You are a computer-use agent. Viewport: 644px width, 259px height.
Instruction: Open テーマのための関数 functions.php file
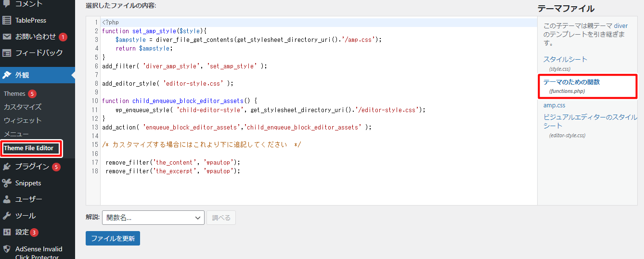pos(571,82)
